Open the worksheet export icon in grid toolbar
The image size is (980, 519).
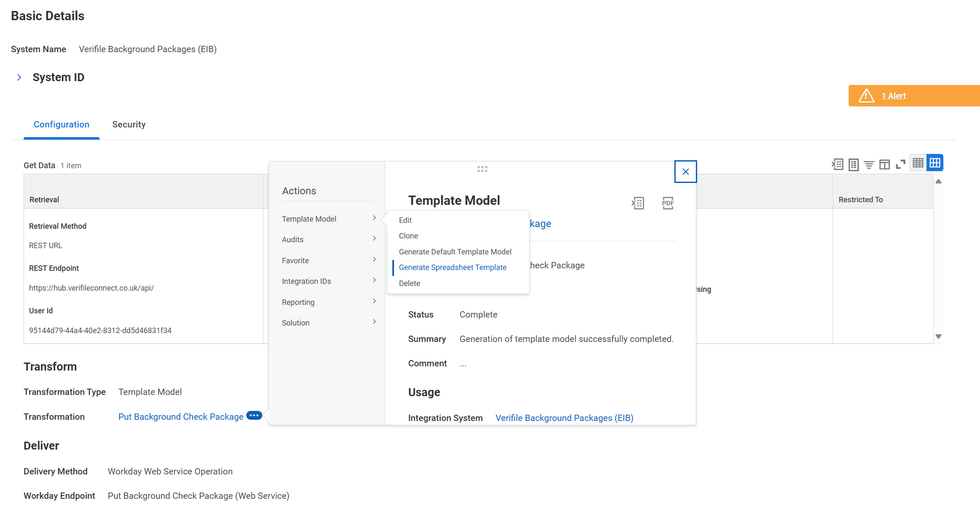coord(853,164)
